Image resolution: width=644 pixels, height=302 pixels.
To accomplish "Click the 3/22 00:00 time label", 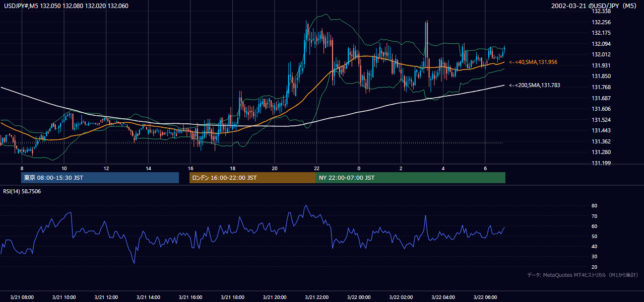I will coord(358,297).
